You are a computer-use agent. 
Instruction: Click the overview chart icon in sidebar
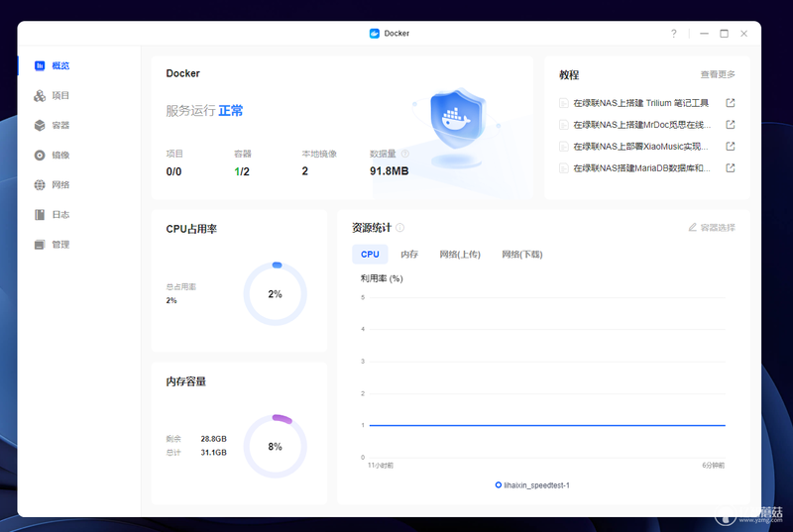point(40,65)
